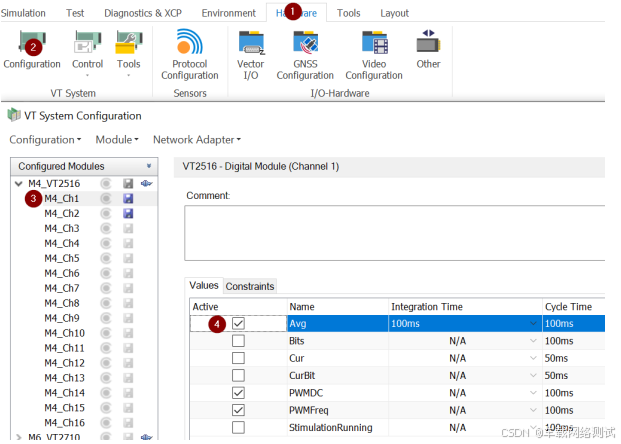Uncheck the PWMFreq active checkbox
Image resolution: width=621 pixels, height=444 pixels.
pos(238,410)
